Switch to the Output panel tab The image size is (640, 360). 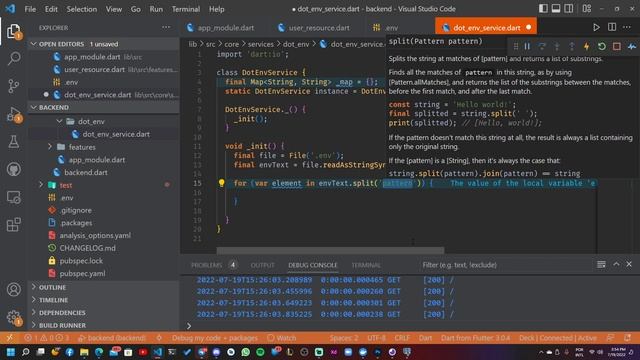point(262,265)
